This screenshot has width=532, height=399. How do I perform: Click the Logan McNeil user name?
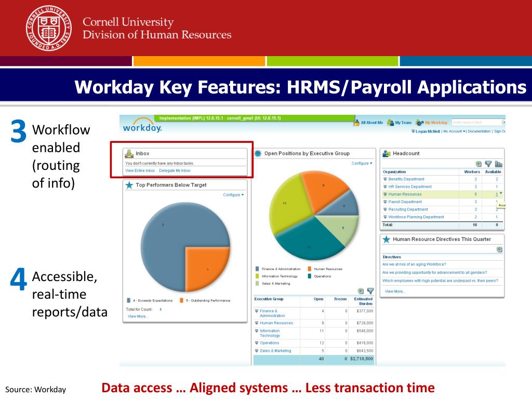pos(428,131)
